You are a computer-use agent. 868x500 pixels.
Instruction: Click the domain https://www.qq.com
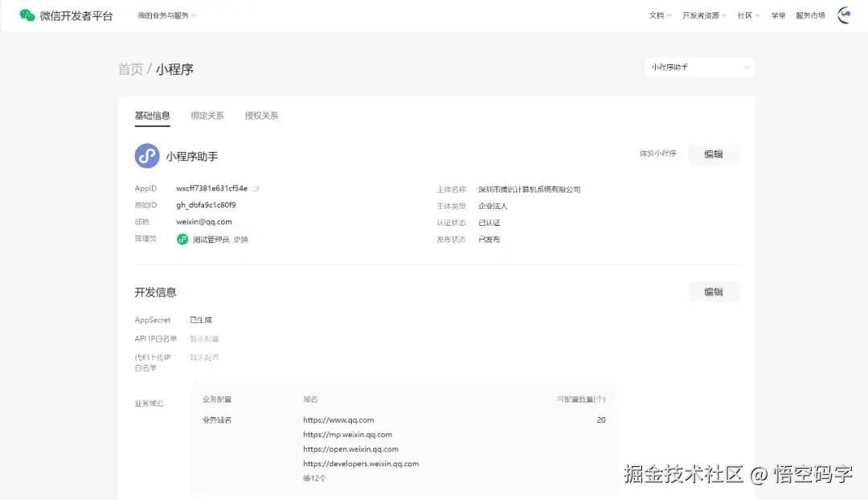point(338,420)
